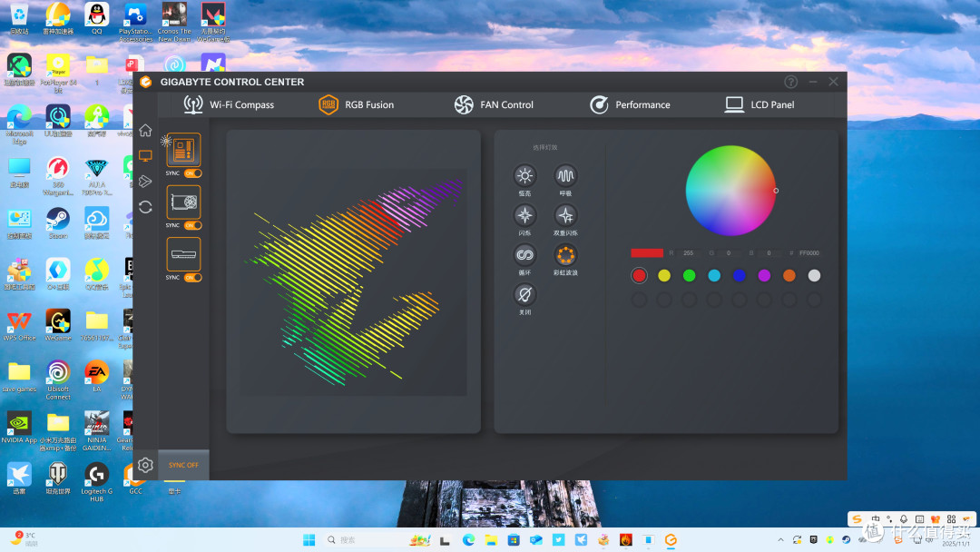This screenshot has width=980, height=552.
Task: Select the flash (闪烁) star effect
Action: [x=524, y=216]
